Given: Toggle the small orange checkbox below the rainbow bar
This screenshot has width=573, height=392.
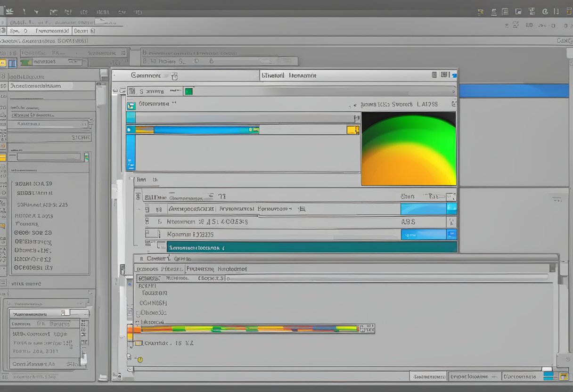Looking at the screenshot, I should coord(139,343).
